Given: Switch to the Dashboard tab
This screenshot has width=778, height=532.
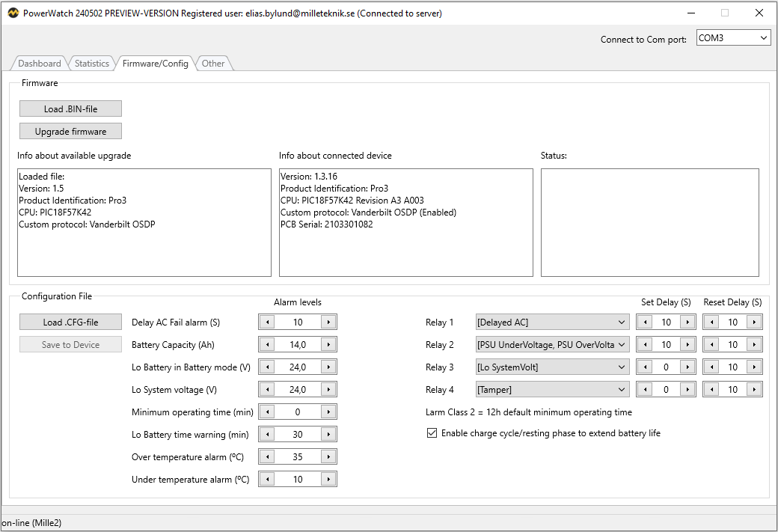Looking at the screenshot, I should 39,64.
